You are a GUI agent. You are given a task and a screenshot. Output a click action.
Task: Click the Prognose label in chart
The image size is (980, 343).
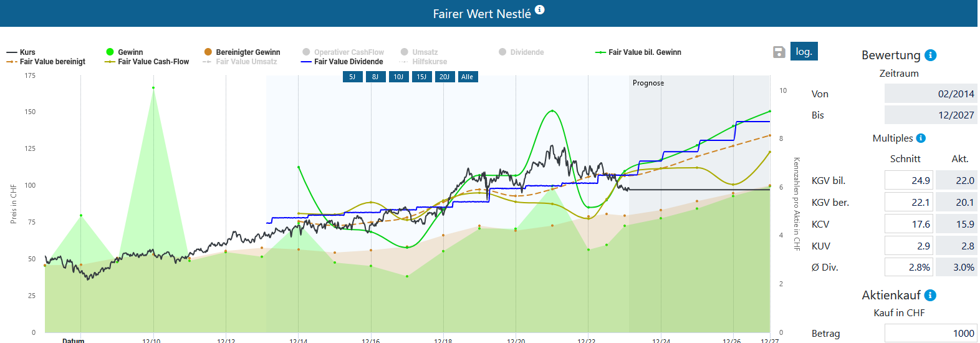click(x=648, y=83)
